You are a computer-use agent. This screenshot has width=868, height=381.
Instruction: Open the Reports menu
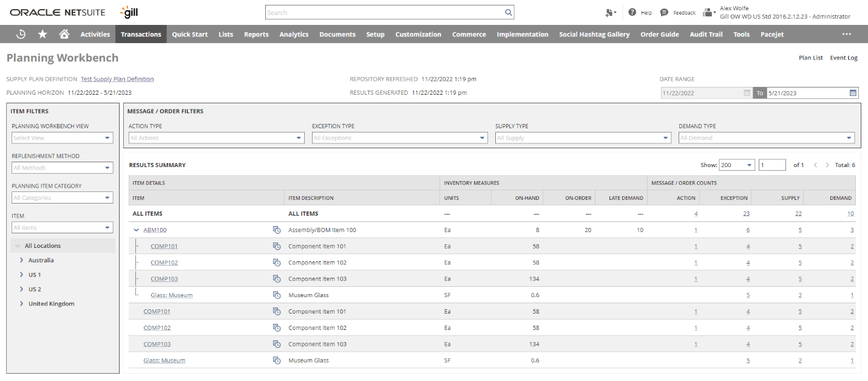click(256, 34)
